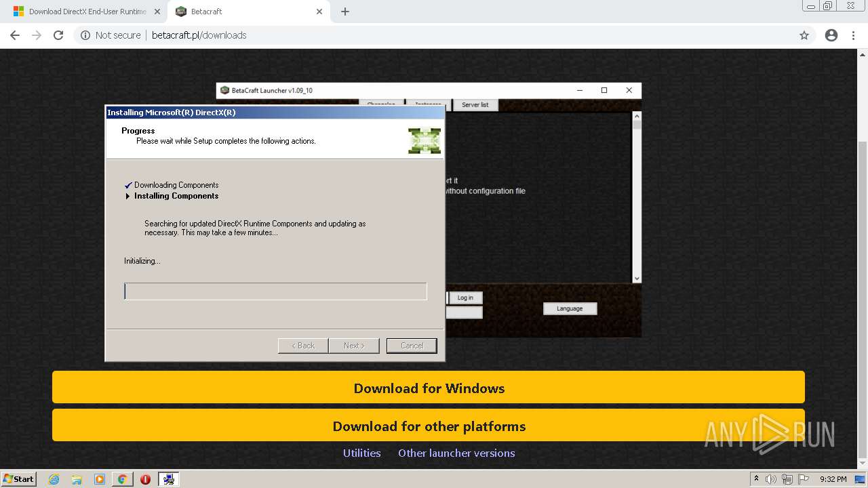
Task: Launch Internet Explorer from taskbar
Action: tap(54, 479)
